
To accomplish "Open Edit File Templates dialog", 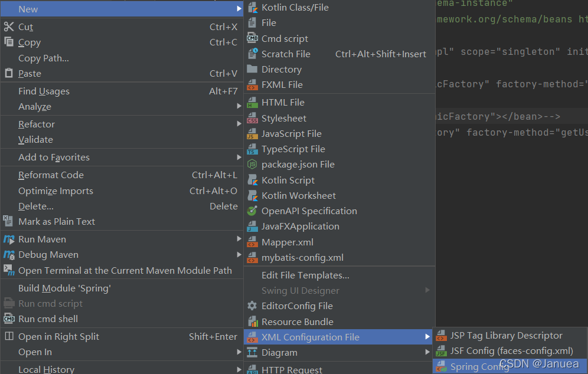I will (x=305, y=275).
